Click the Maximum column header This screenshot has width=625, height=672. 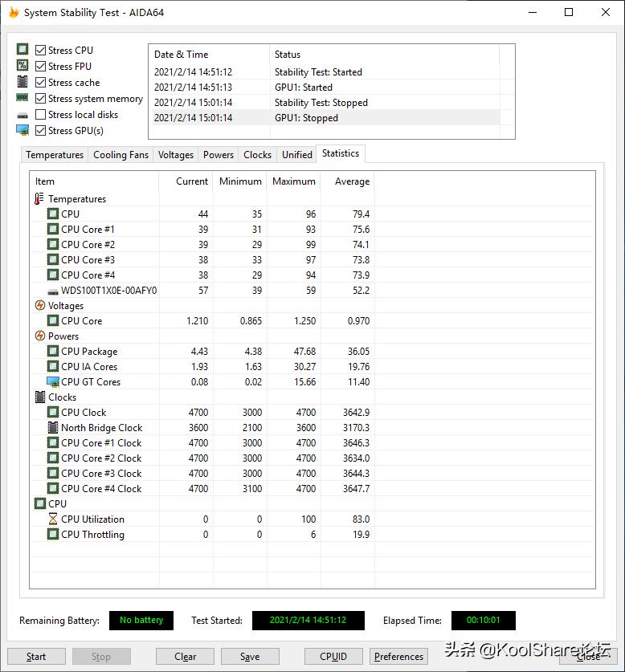pos(294,181)
